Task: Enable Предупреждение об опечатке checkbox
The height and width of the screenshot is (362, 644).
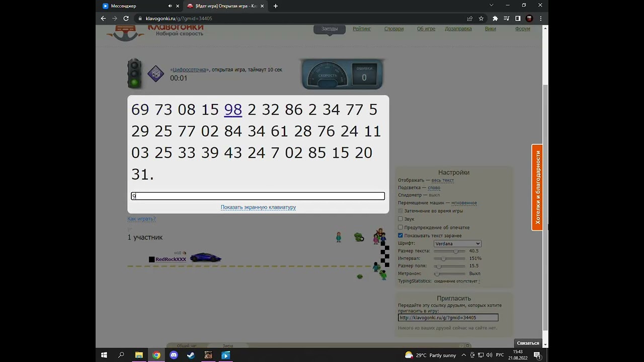Action: (x=400, y=227)
